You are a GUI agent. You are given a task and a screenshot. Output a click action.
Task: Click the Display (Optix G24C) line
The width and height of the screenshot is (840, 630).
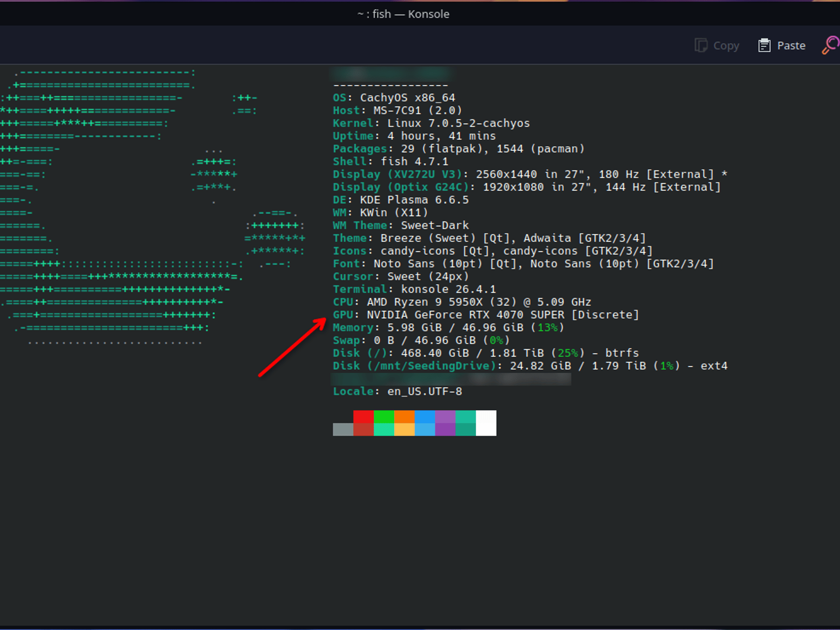pyautogui.click(x=527, y=187)
